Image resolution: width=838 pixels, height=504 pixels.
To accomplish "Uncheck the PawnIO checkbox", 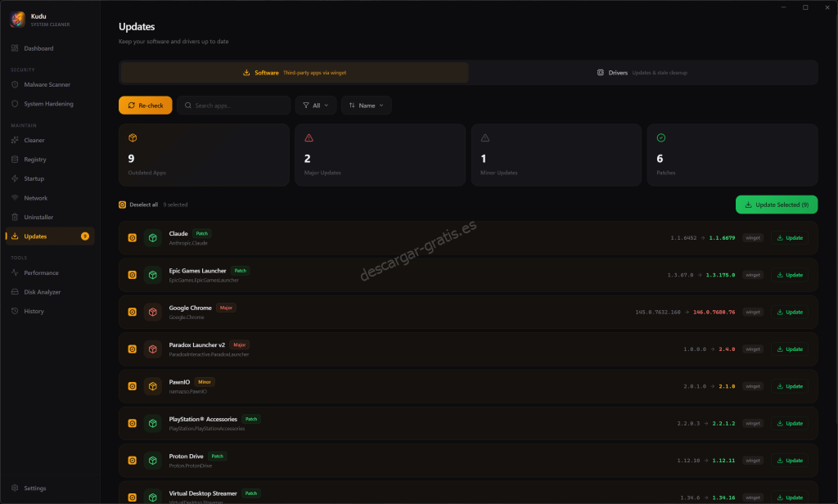I will point(132,386).
